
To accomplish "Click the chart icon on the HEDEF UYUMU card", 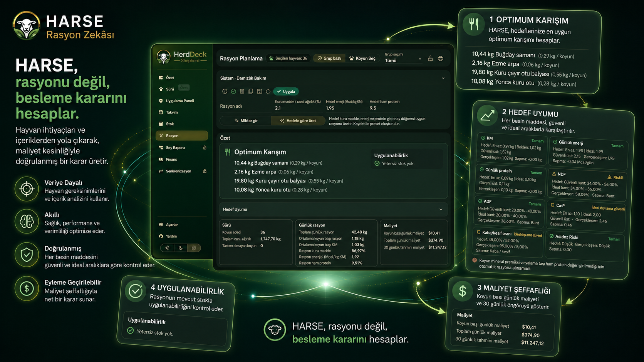I will (x=487, y=115).
